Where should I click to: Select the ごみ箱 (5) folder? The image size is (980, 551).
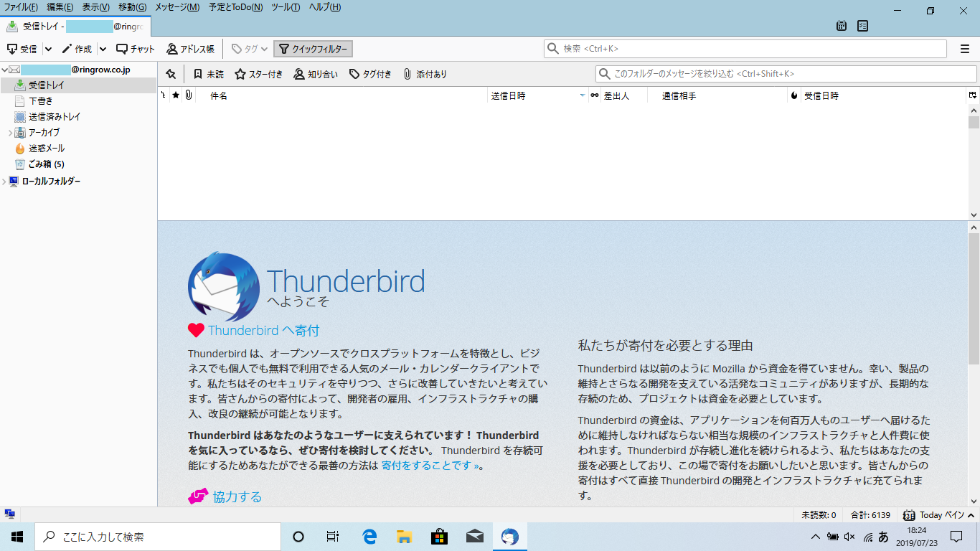pos(78,164)
